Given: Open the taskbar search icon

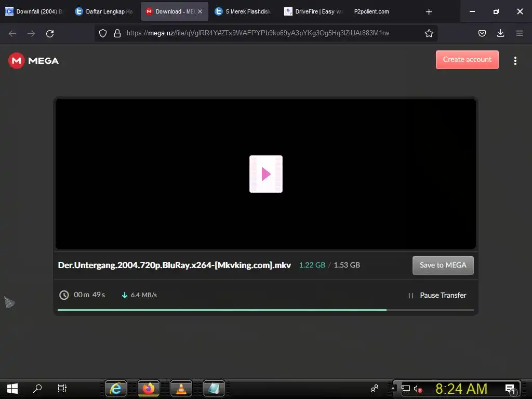Looking at the screenshot, I should [x=37, y=389].
